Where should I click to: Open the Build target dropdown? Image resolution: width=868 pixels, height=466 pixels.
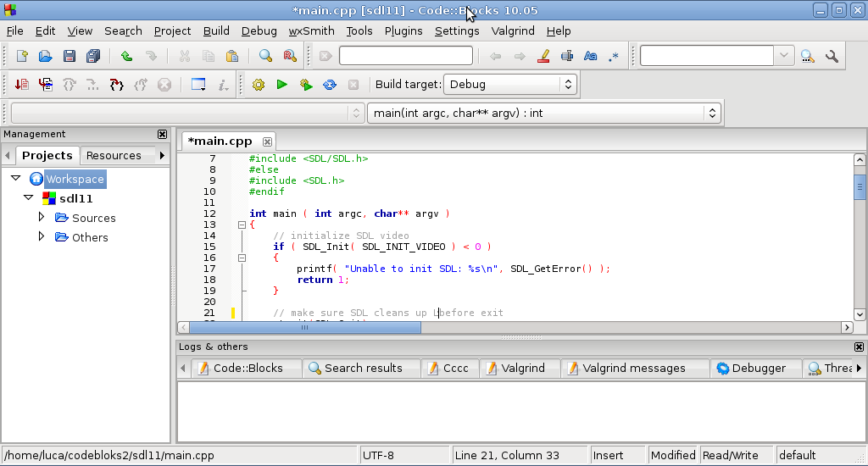tap(509, 85)
